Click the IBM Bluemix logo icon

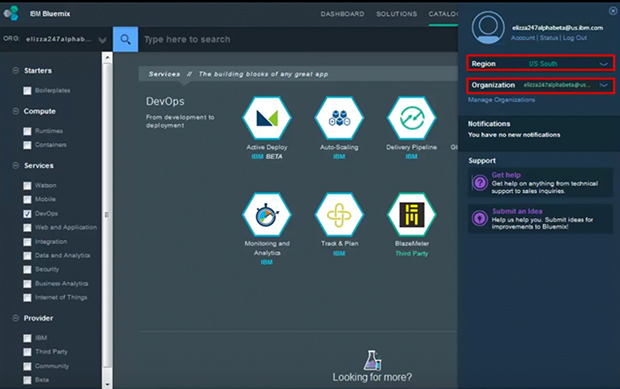(11, 13)
